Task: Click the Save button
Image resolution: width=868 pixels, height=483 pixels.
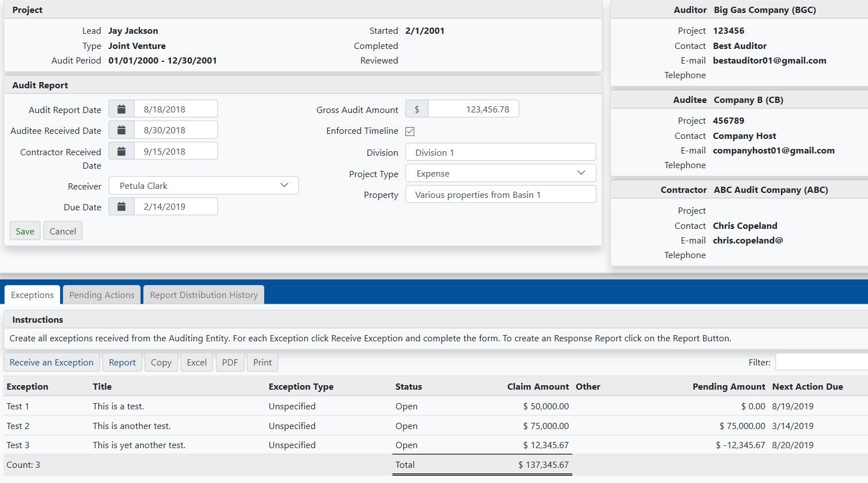Action: 25,231
